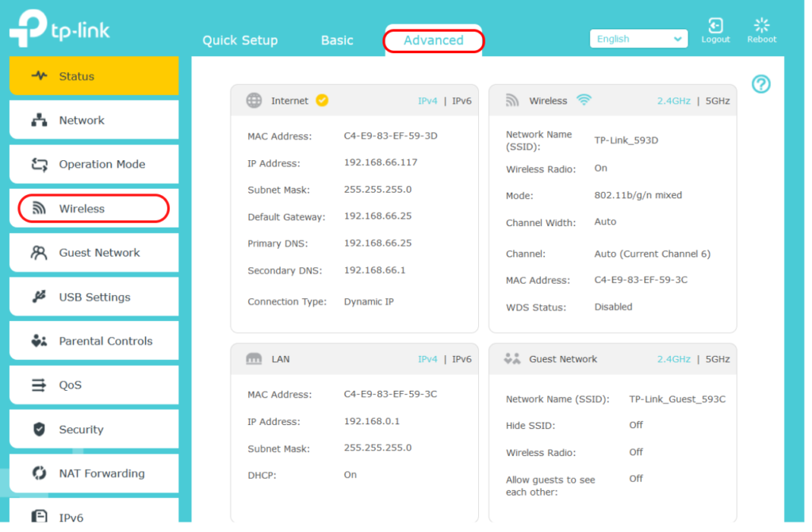
Task: Click the Operation Mode arrows icon
Action: tap(40, 164)
